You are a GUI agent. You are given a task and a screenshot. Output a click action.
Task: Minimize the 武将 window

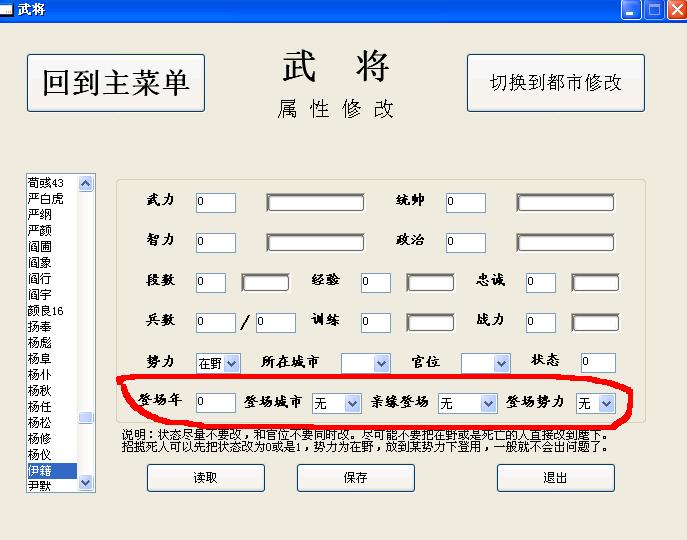[631, 10]
